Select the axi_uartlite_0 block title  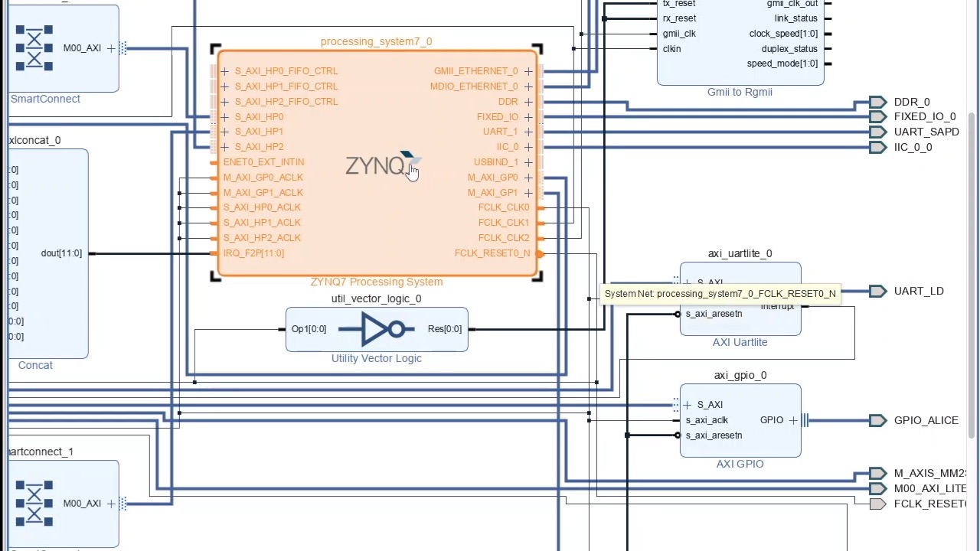[x=740, y=253]
